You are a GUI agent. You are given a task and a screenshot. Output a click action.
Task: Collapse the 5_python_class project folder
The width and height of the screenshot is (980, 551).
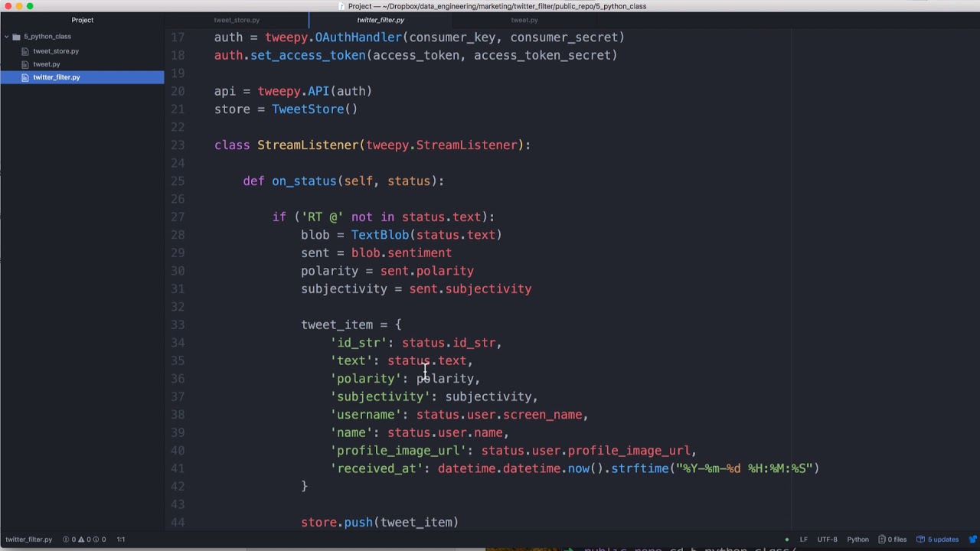(6, 37)
